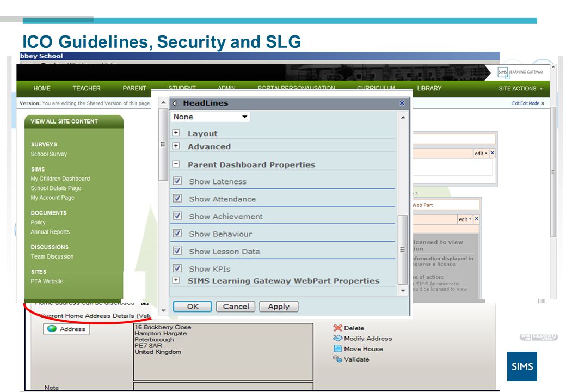The image size is (566, 392).
Task: Click the blue SIMS logo badge
Action: (522, 366)
